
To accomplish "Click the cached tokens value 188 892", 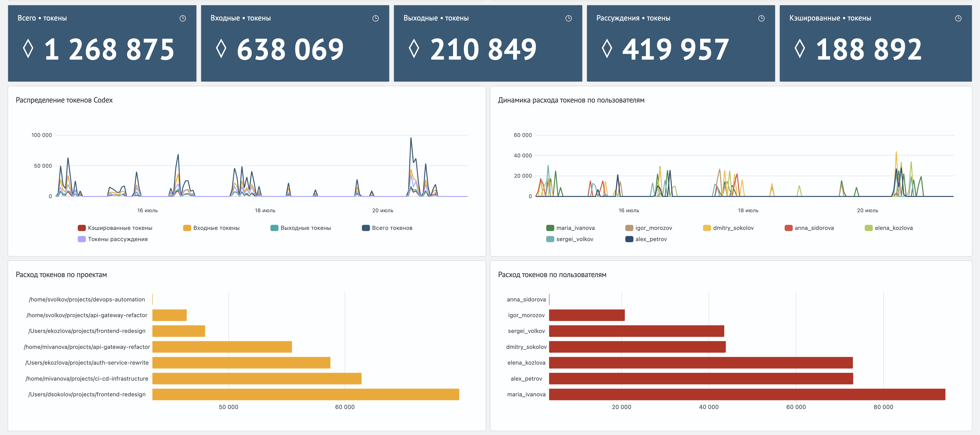I will [869, 49].
